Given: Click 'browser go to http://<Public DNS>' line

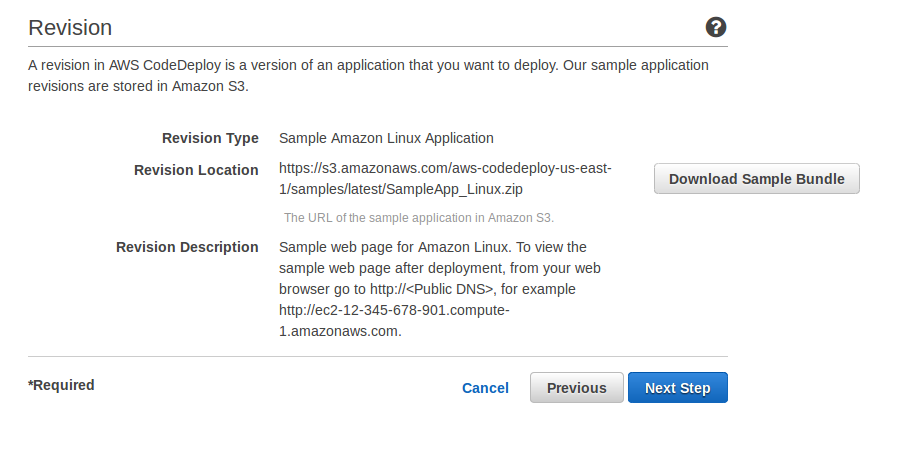Looking at the screenshot, I should click(x=427, y=289).
